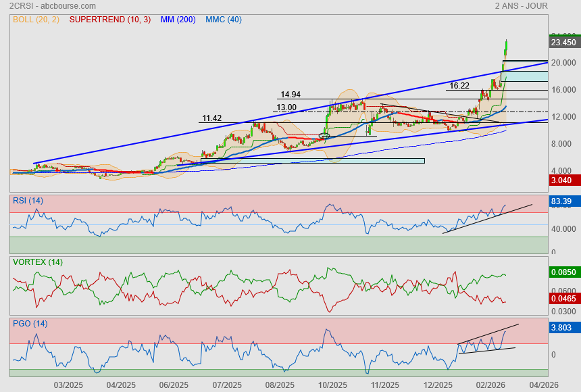
Task: Click the 14.94 horizontal level label
Action: [290, 95]
